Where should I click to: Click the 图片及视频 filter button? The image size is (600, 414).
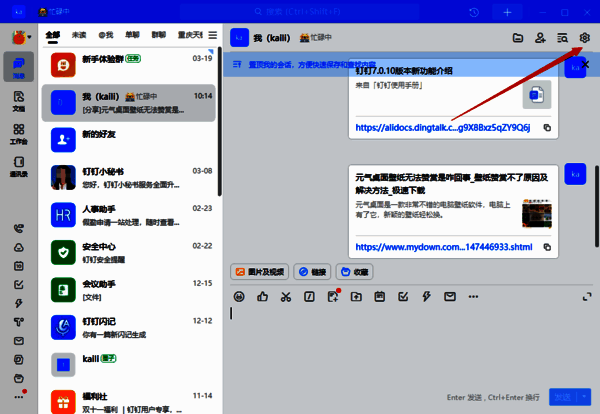(259, 271)
